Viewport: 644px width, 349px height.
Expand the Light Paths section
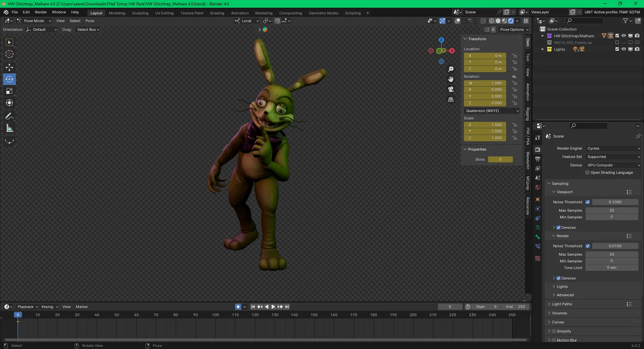point(561,304)
